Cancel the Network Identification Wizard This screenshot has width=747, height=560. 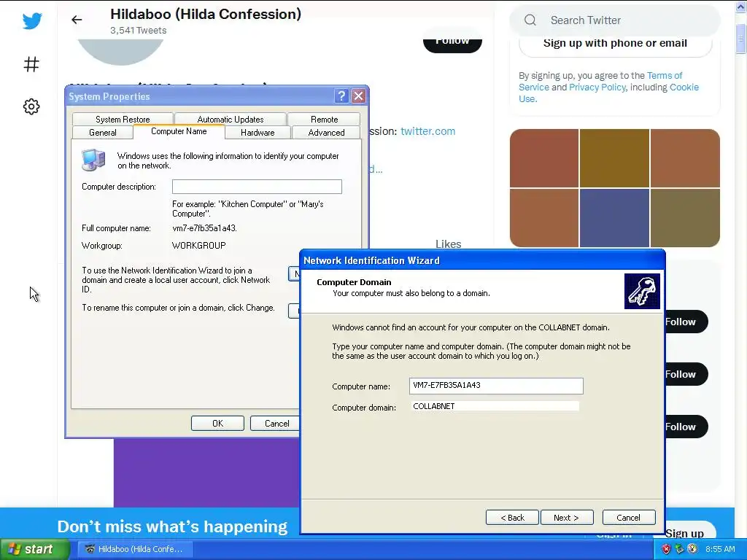[x=629, y=518]
